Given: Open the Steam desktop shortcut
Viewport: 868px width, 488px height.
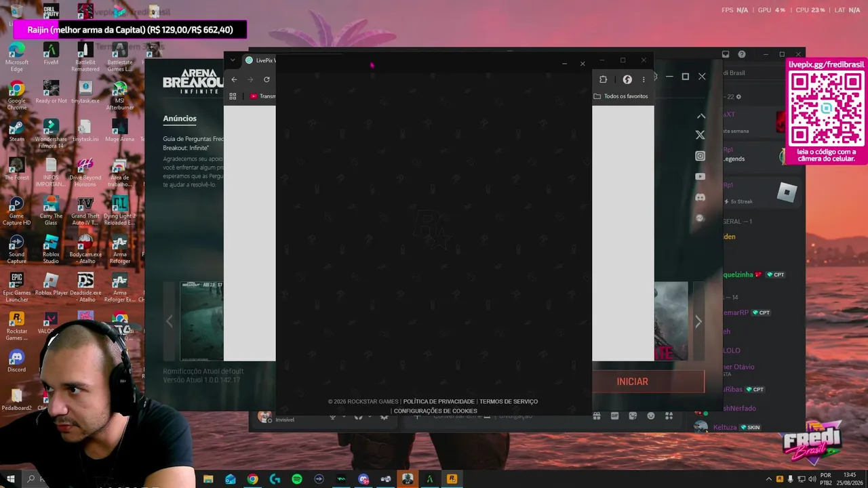Looking at the screenshot, I should [17, 131].
